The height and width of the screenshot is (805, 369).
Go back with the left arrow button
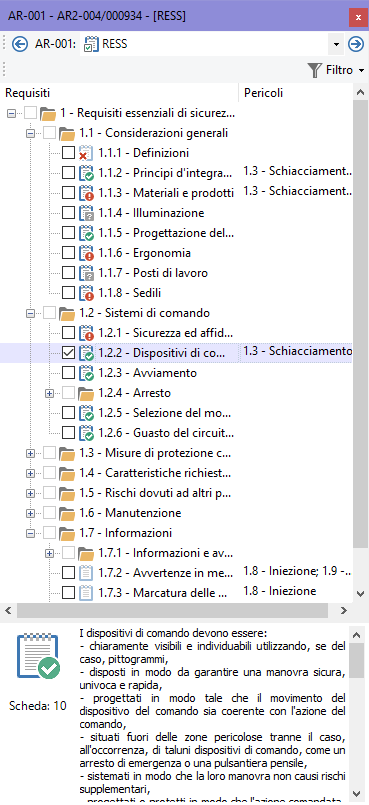coord(20,44)
